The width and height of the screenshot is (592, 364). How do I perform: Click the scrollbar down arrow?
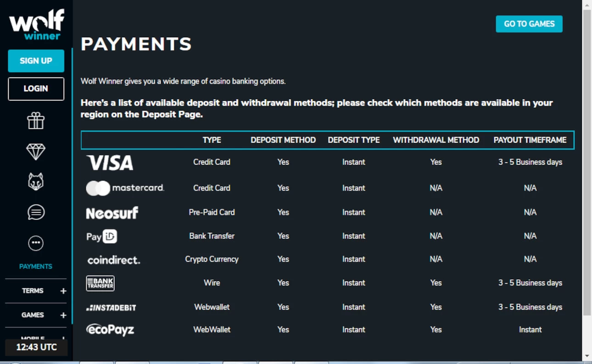click(587, 356)
